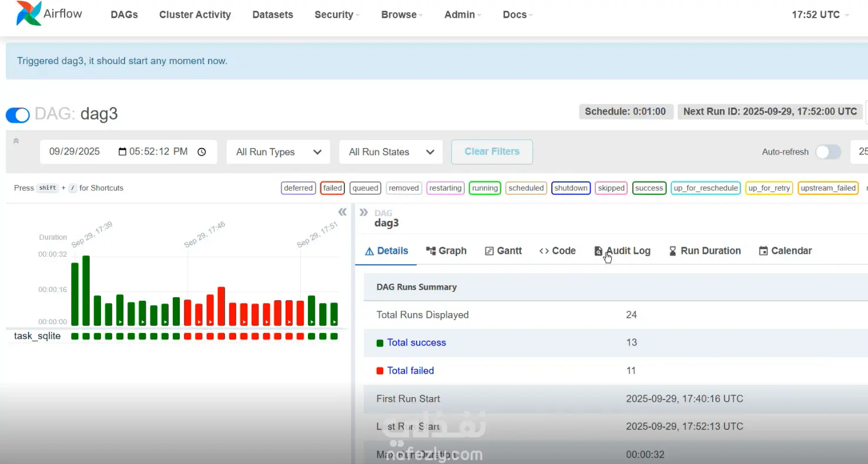Switch to the Code tab

pos(557,251)
